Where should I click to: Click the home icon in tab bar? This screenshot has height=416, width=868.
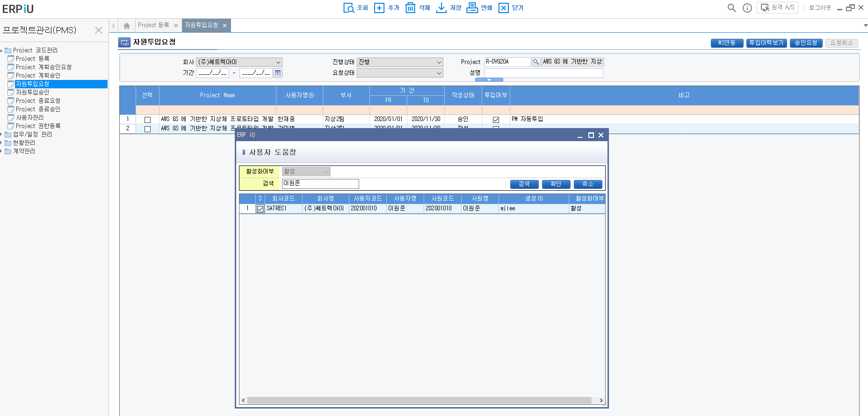(x=127, y=26)
